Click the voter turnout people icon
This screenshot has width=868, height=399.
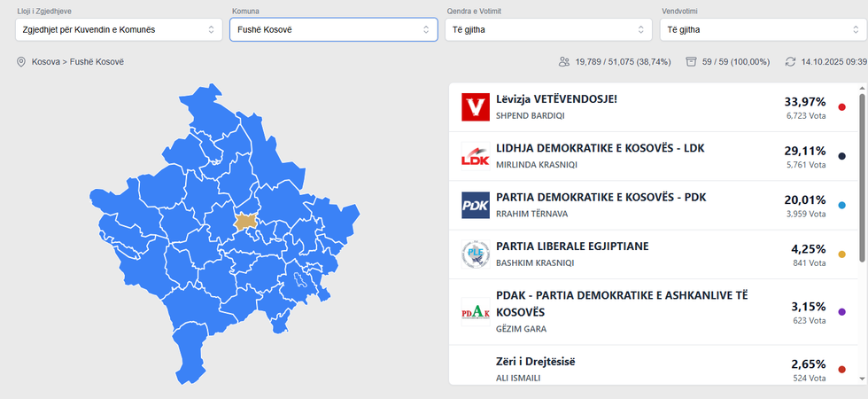point(563,62)
